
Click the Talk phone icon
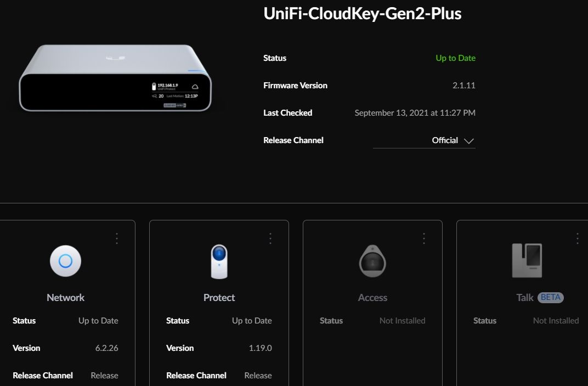click(x=527, y=261)
